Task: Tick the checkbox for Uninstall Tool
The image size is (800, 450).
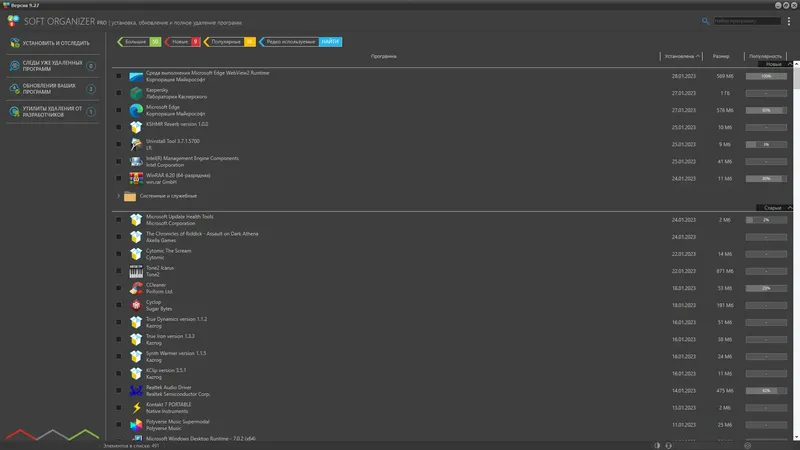Action: [x=118, y=144]
